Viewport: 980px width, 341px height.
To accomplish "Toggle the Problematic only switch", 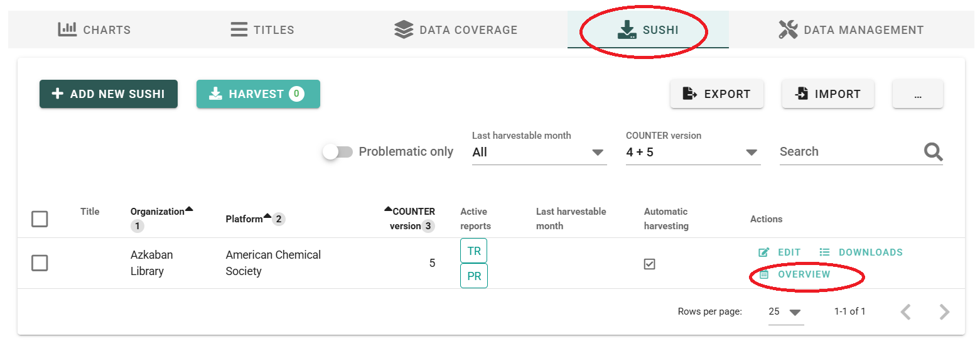I will [338, 152].
